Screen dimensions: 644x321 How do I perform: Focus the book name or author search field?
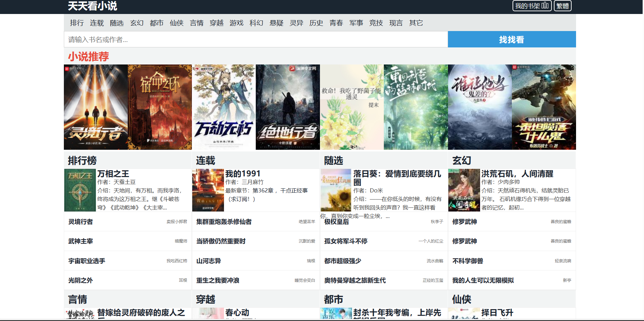click(x=256, y=40)
